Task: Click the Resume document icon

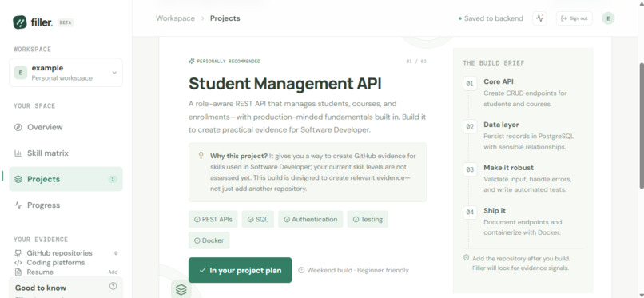Action: pyautogui.click(x=18, y=272)
